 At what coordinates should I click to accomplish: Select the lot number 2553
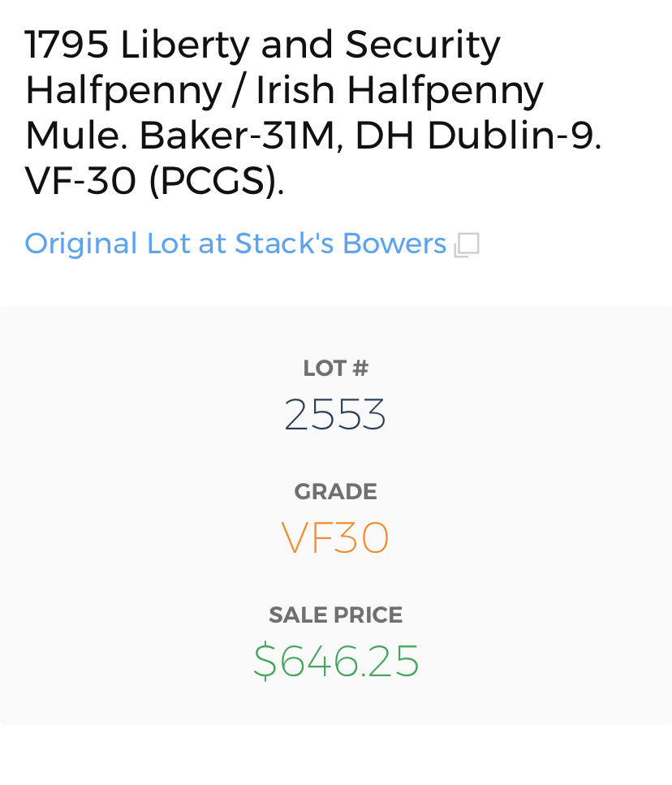[x=335, y=415]
